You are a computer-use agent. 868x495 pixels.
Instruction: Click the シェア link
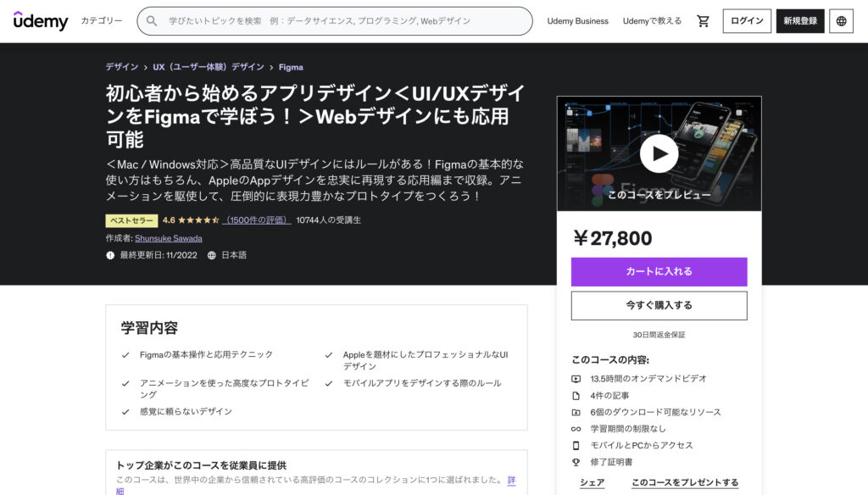(x=592, y=482)
